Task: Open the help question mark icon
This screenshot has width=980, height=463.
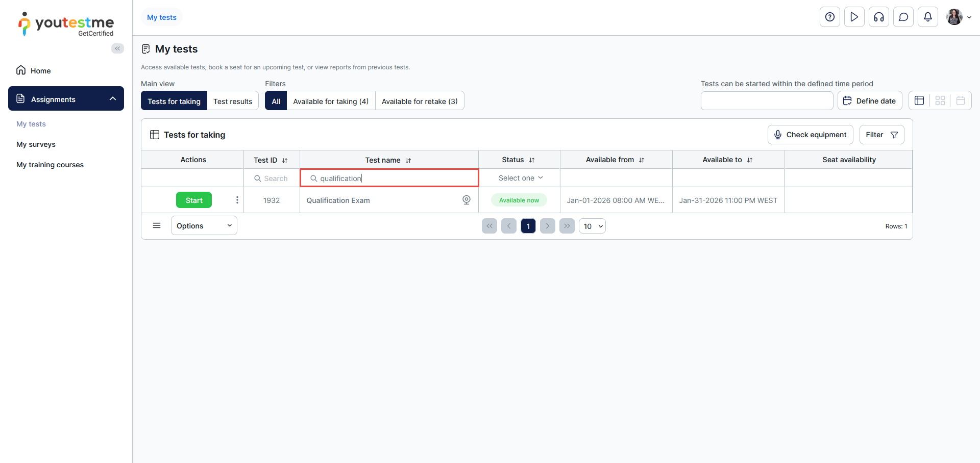Action: pyautogui.click(x=829, y=17)
